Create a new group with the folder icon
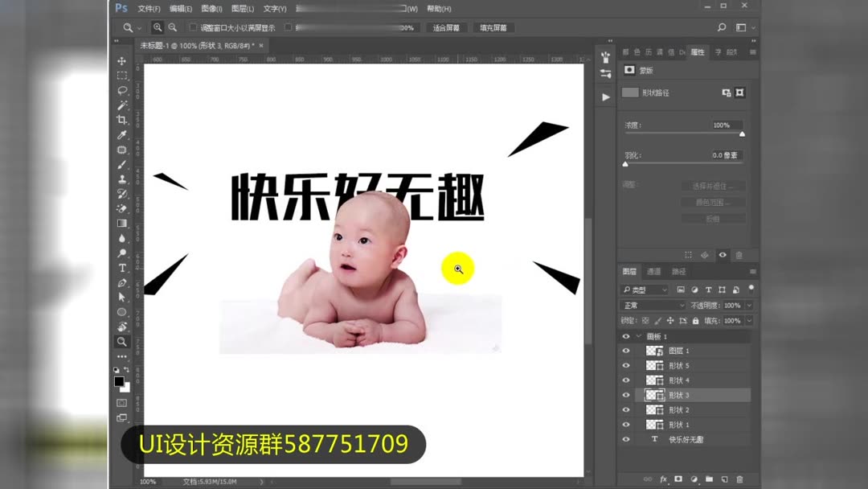The width and height of the screenshot is (868, 489). point(710,479)
